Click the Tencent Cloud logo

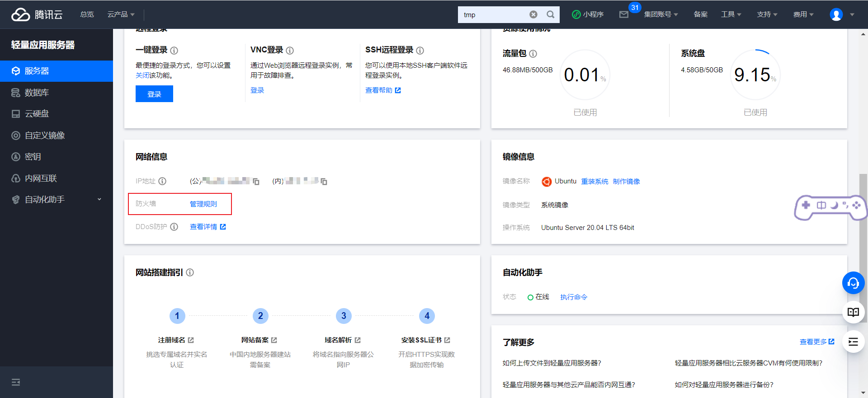[x=37, y=14]
